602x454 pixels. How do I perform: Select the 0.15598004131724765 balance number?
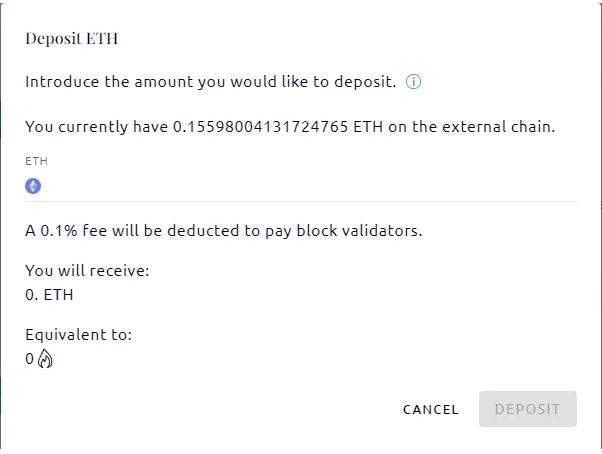[260, 127]
